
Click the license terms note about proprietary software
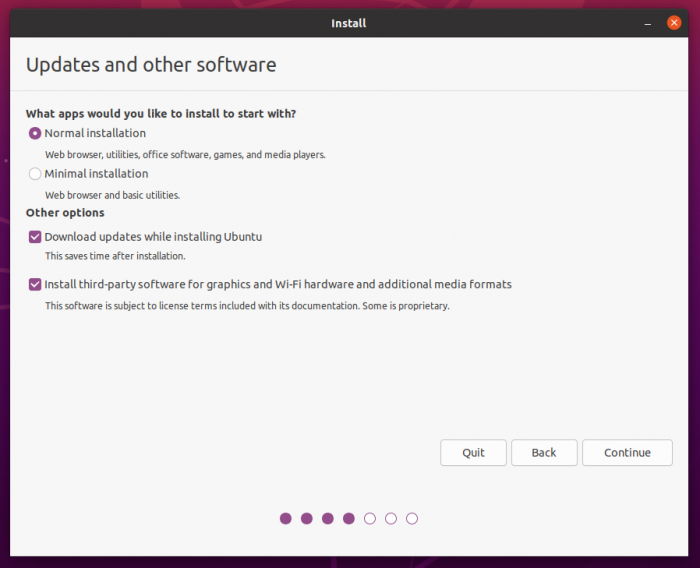coord(247,306)
